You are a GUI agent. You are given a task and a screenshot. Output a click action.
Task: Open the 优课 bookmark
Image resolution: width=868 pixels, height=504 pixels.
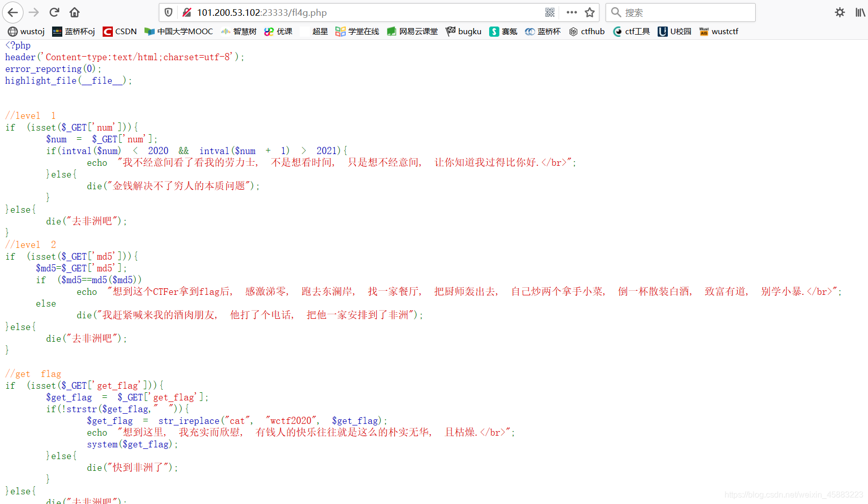(278, 32)
